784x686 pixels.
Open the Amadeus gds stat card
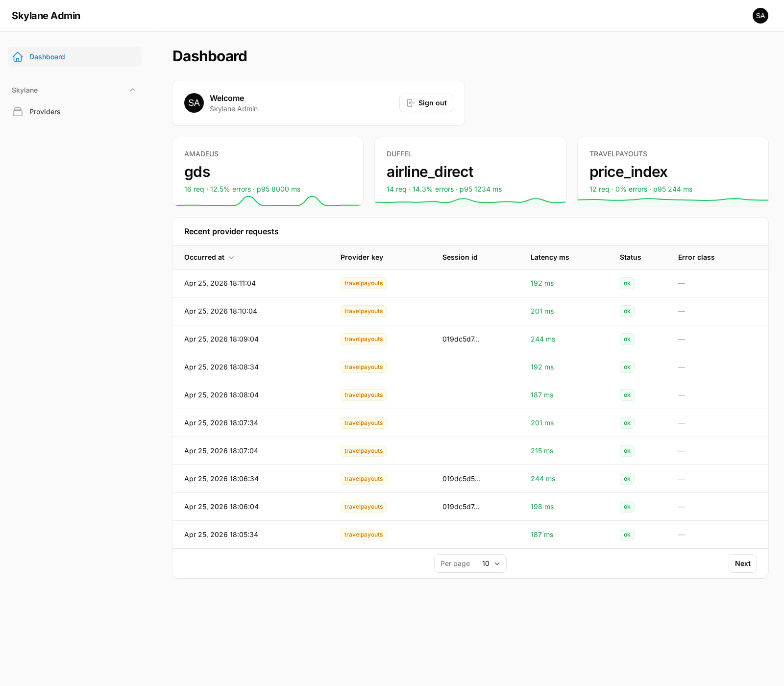coord(268,171)
